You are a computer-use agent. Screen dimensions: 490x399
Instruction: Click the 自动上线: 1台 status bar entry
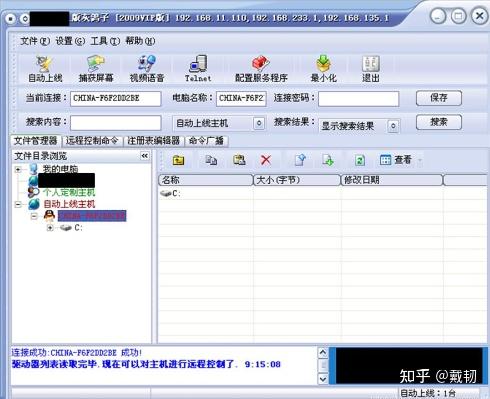coord(428,393)
